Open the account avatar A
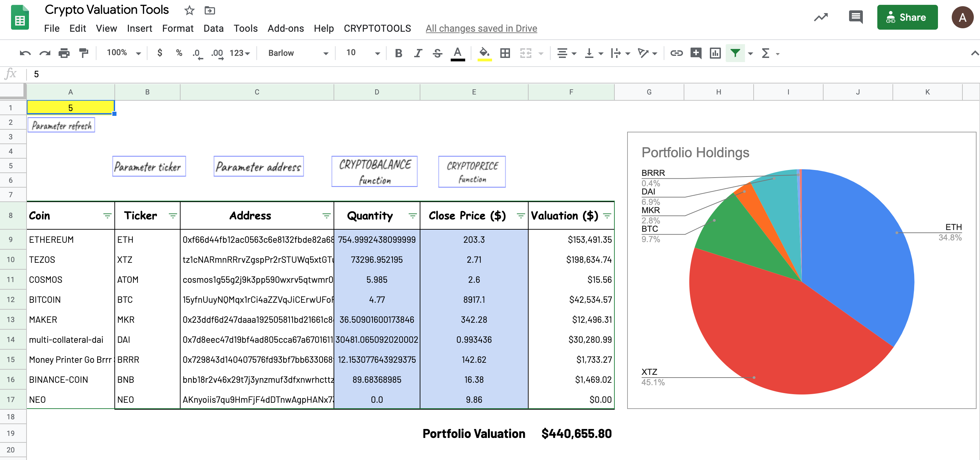 point(962,17)
